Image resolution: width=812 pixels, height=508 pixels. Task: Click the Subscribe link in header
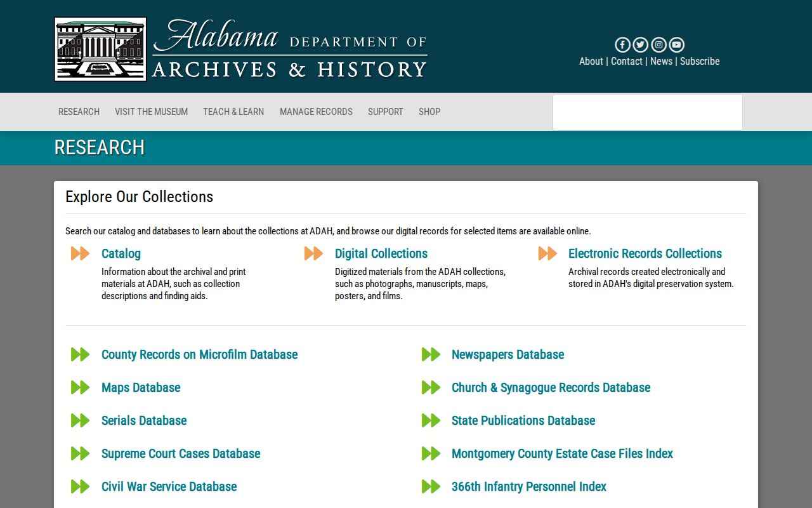click(x=700, y=62)
